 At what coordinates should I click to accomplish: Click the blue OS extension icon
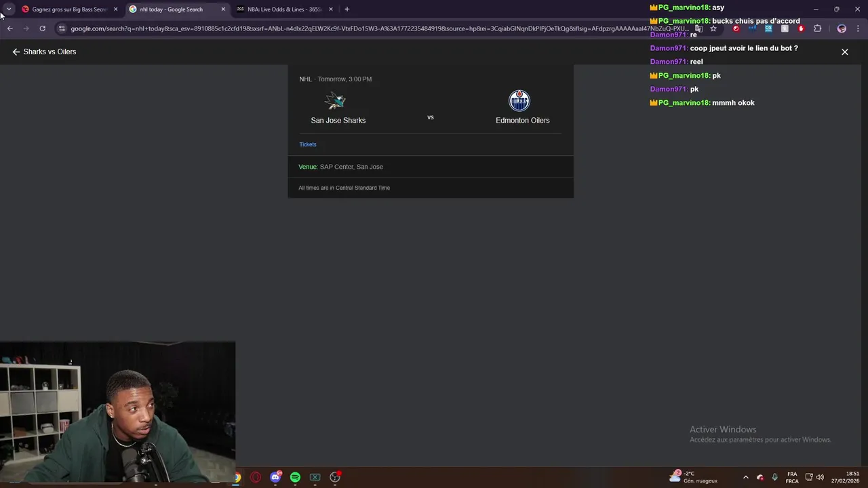click(x=768, y=28)
